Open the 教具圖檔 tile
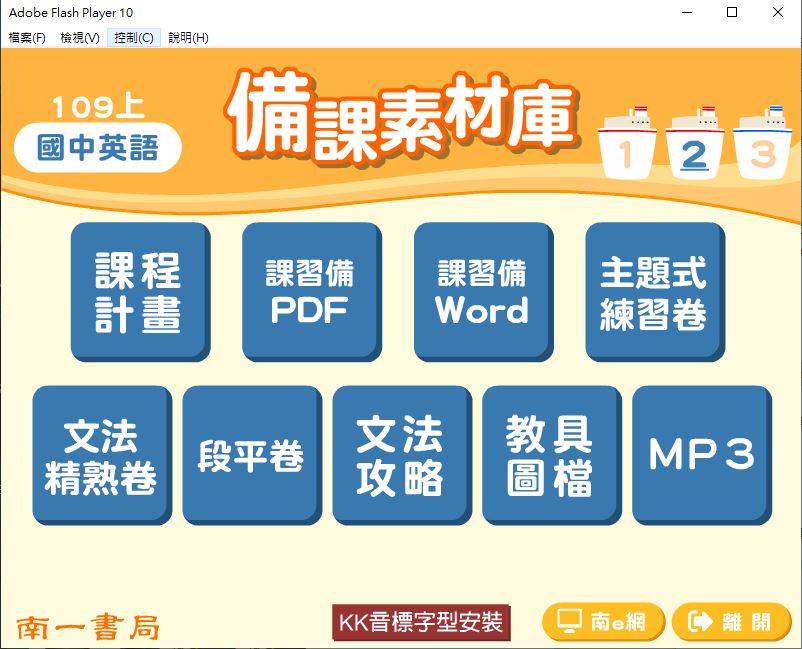The image size is (802, 649). pyautogui.click(x=552, y=455)
